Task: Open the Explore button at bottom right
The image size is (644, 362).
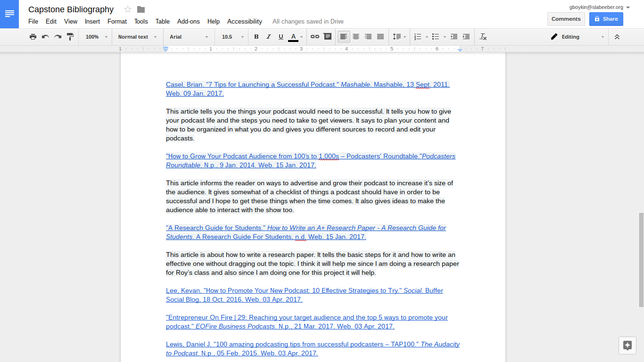Action: 627,345
